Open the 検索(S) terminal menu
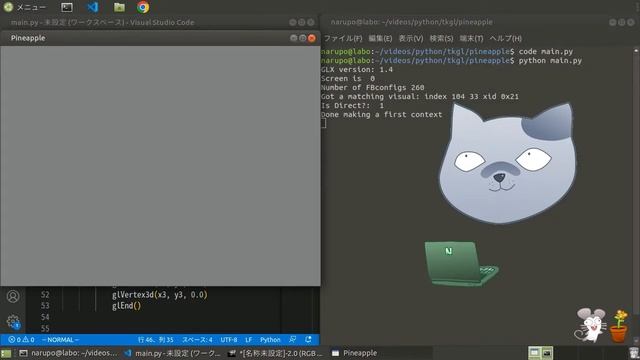Screen dimensions: 640x360 pos(441,38)
